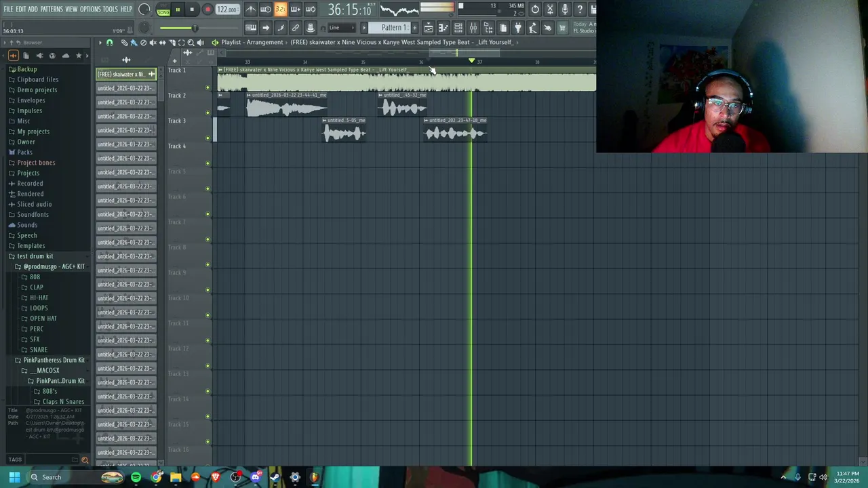The image size is (868, 488).
Task: Click the globe icon in browser
Action: pyautogui.click(x=52, y=56)
